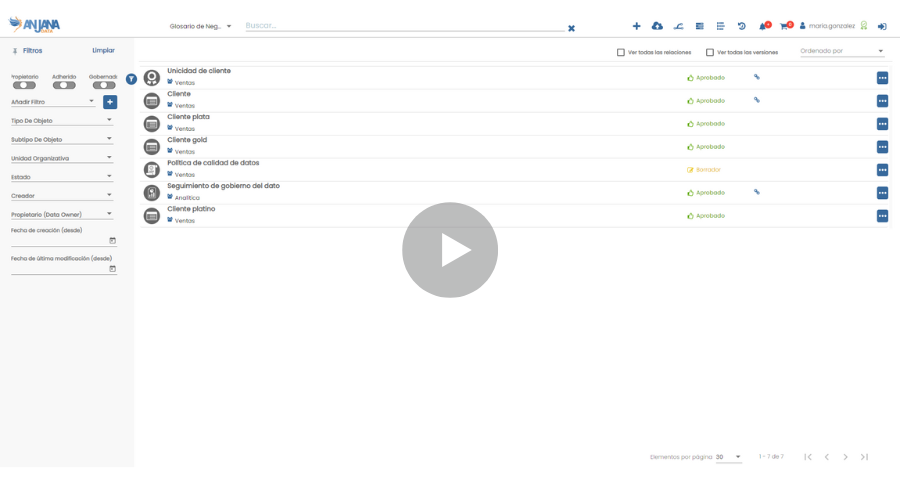Open the Ordenado por dropdown
The height and width of the screenshot is (500, 900).
coord(842,51)
